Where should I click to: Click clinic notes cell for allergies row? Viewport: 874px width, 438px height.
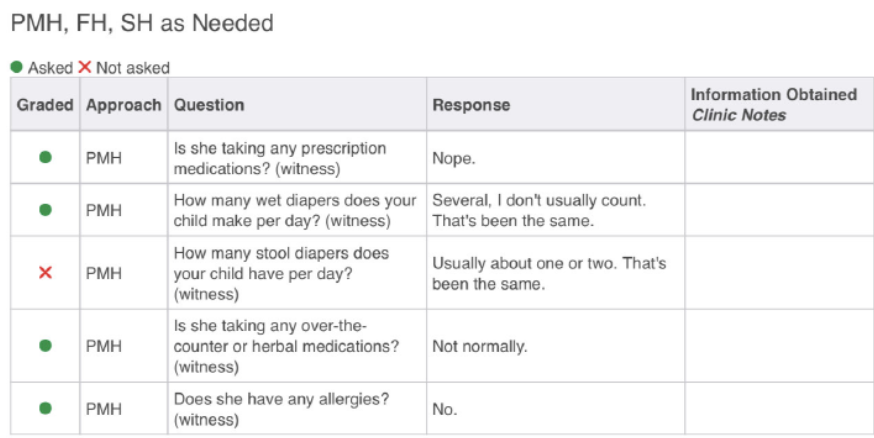click(773, 409)
